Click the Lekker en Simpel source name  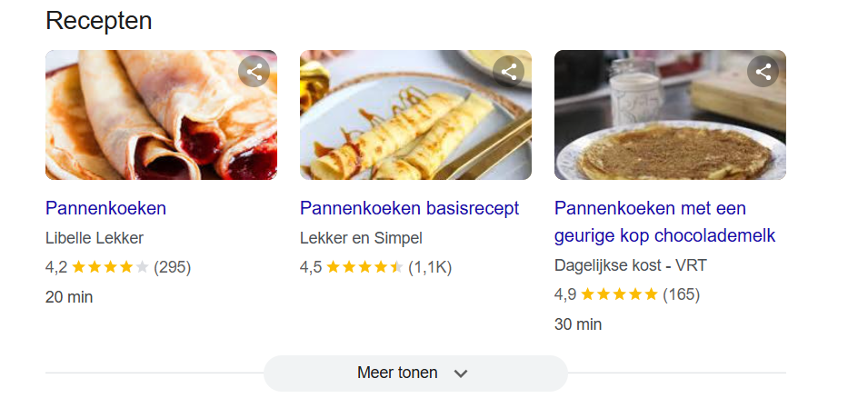pyautogui.click(x=361, y=238)
